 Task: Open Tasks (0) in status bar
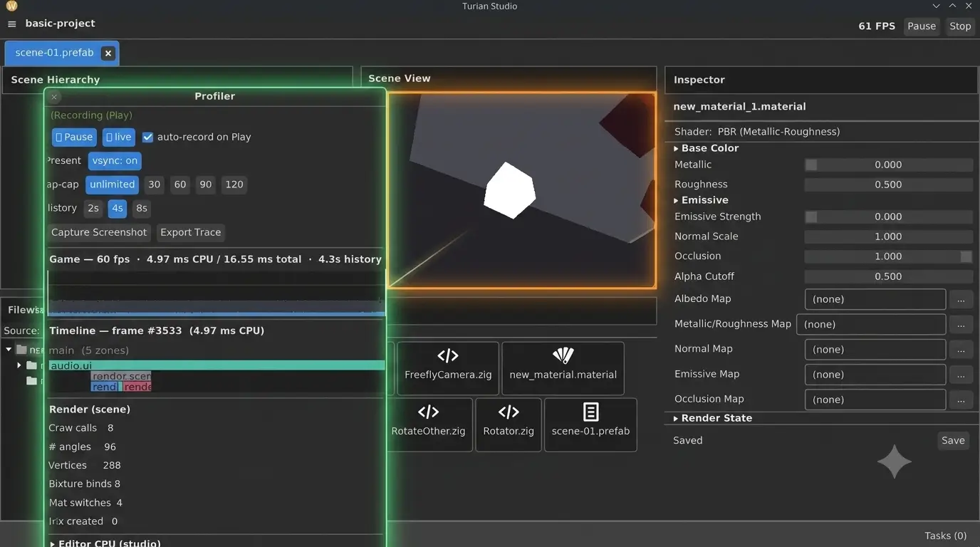(x=945, y=536)
